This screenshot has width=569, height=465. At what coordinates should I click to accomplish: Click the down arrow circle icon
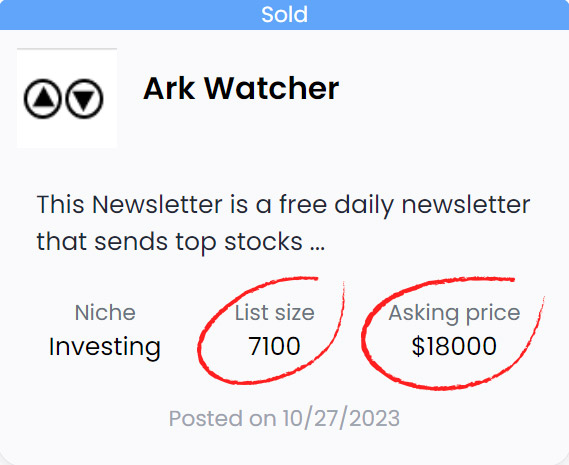tap(84, 98)
